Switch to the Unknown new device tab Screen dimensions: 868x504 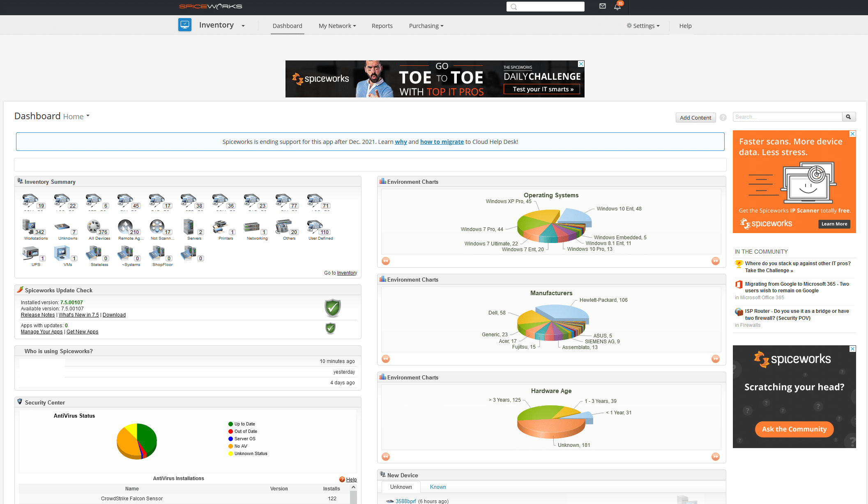(x=401, y=487)
